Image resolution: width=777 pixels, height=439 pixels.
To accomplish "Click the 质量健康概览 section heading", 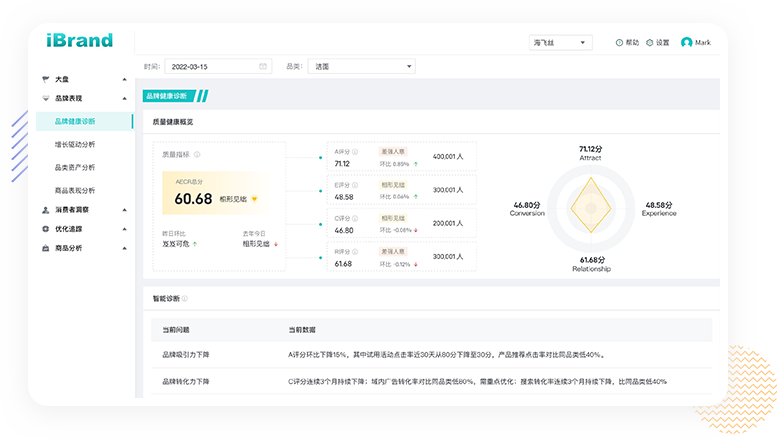I will point(173,122).
